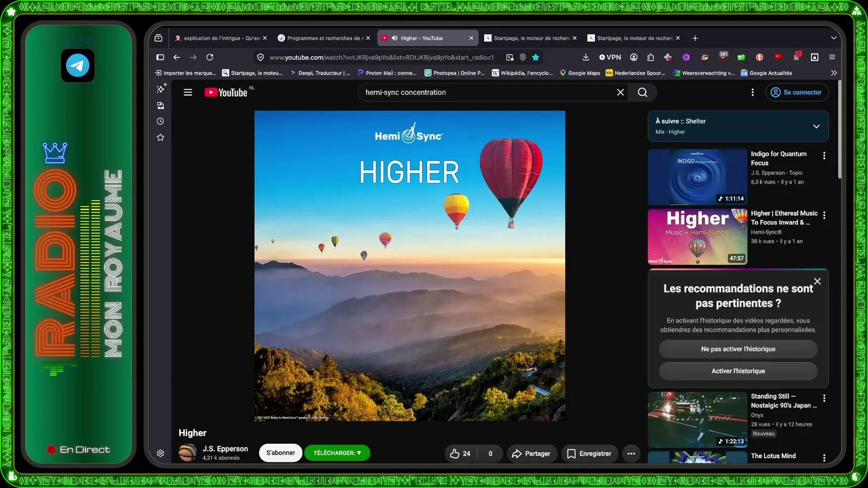The image size is (868, 488).
Task: Open the Proton Mail bookmark
Action: (x=387, y=73)
